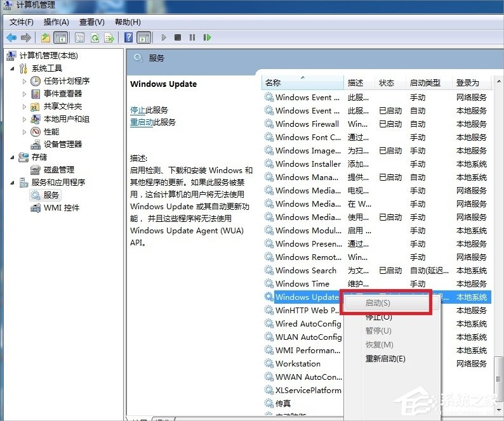Sort by the 登录为 column header

472,83
